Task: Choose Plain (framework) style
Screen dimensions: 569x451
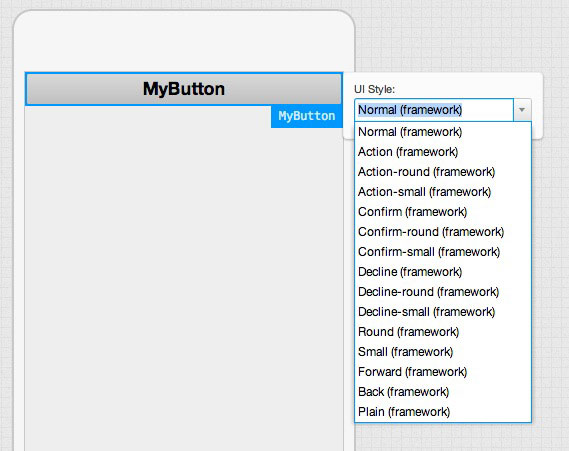Action: 443,412
